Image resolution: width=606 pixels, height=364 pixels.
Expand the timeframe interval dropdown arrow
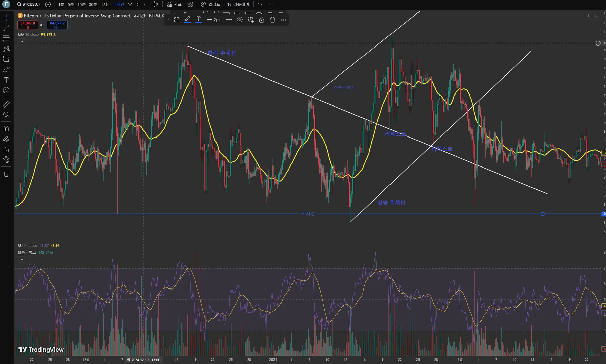point(145,4)
